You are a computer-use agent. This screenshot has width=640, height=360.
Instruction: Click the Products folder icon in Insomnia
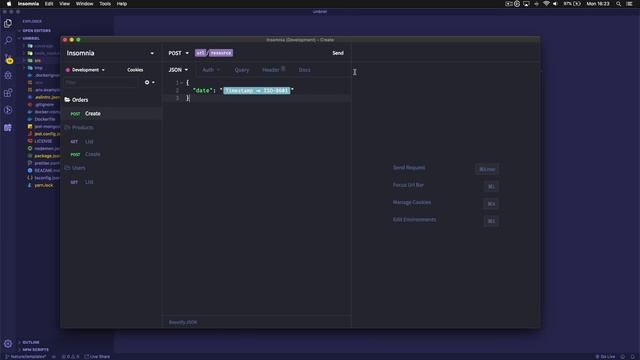pyautogui.click(x=67, y=127)
